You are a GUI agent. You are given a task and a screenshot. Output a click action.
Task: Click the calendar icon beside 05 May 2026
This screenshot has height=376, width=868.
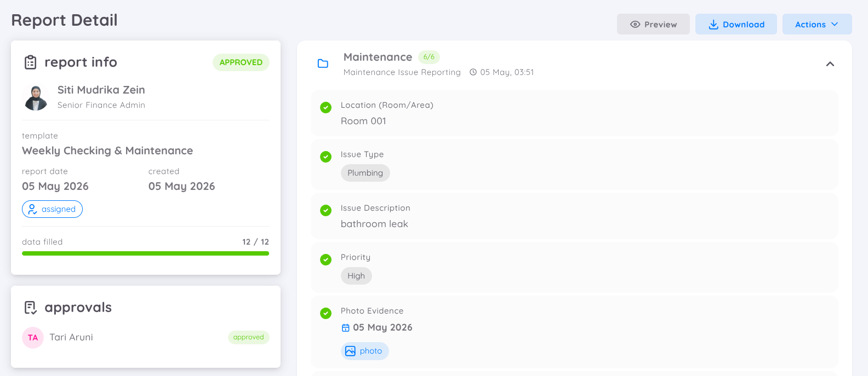(x=346, y=328)
